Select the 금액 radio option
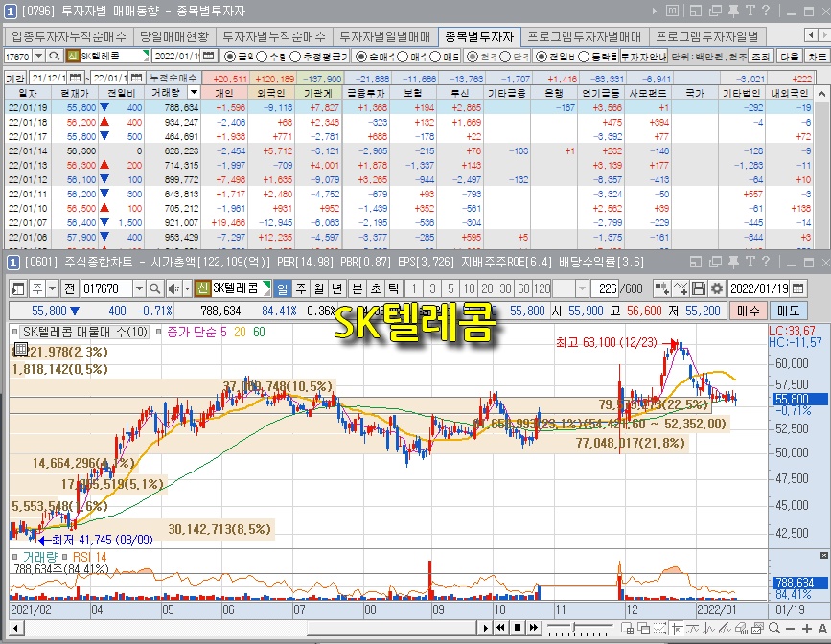Viewport: 831px width, 644px height. tap(230, 57)
